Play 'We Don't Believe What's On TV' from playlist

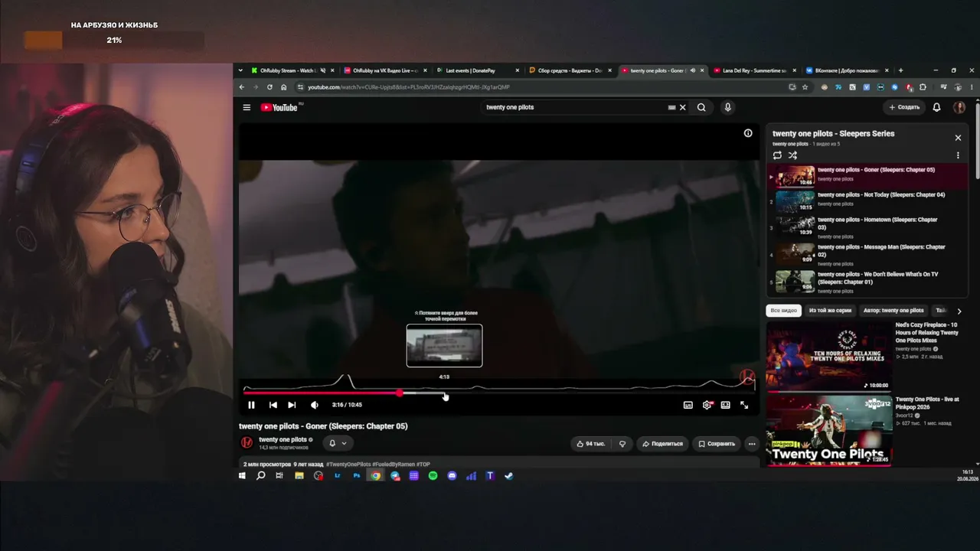pos(867,282)
